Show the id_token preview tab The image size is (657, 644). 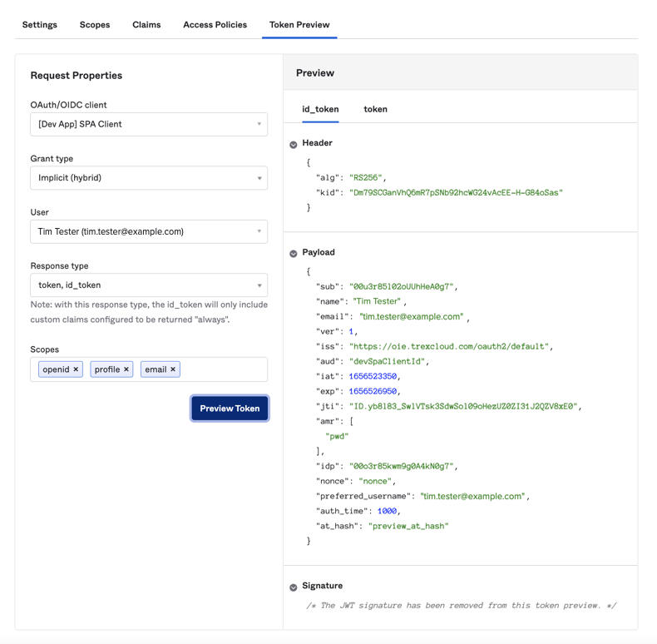[x=320, y=109]
